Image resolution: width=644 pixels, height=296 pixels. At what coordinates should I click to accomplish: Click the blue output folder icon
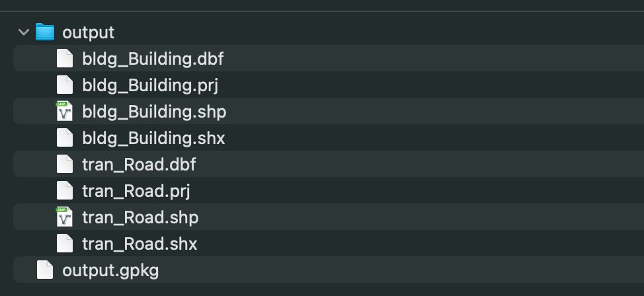click(x=44, y=32)
